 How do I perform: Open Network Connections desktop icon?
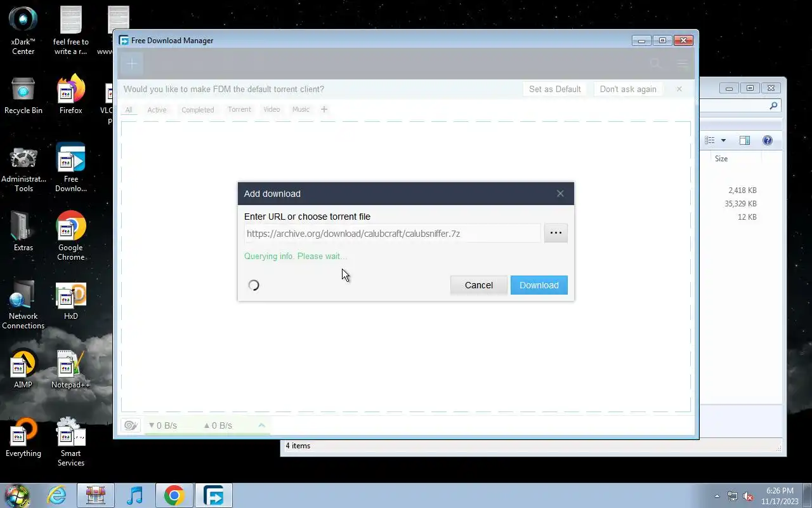click(x=23, y=305)
